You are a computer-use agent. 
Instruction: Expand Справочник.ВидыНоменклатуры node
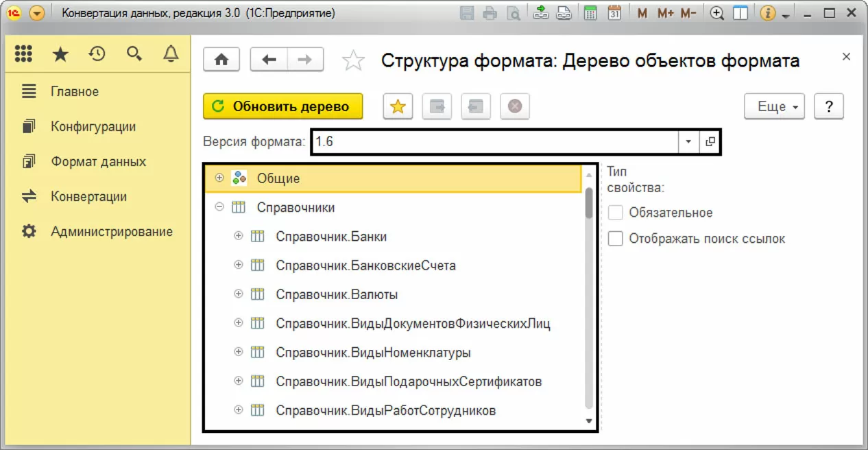[x=239, y=352]
